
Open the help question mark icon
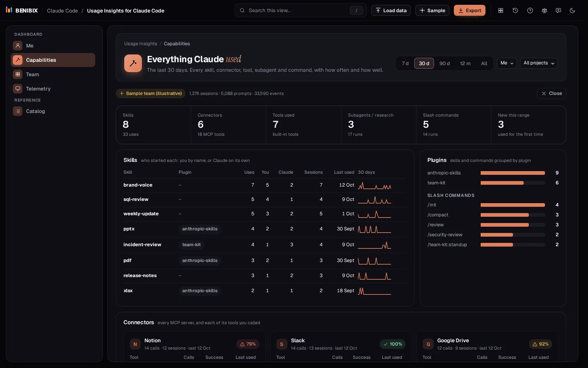[530, 10]
